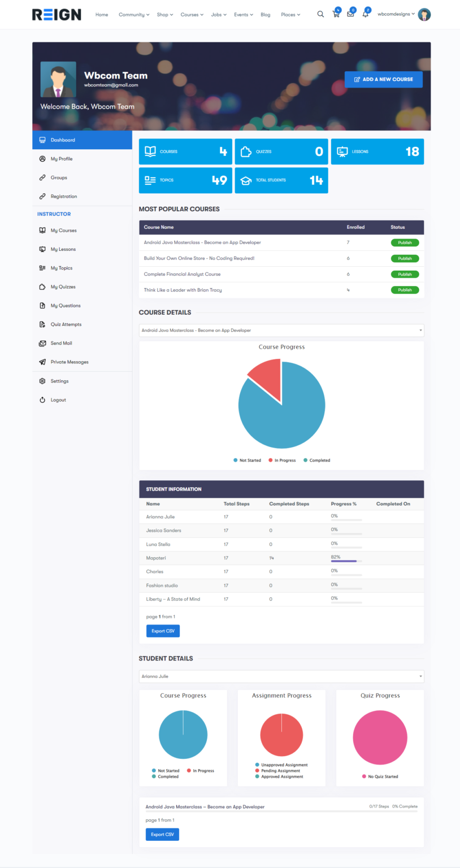Image resolution: width=460 pixels, height=868 pixels.
Task: Toggle 'No Quiz Started' in Quiz Progress legend
Action: 380,776
